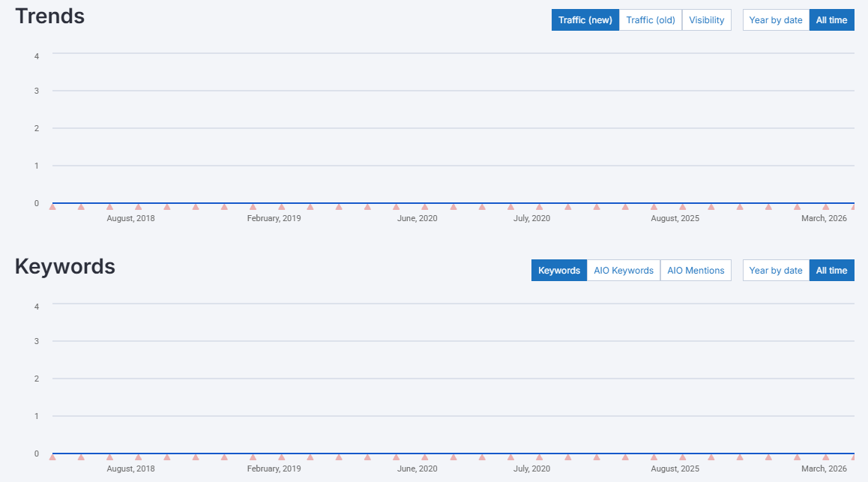Click August, 2018 label on Trends axis
The height and width of the screenshot is (482, 868).
point(130,219)
